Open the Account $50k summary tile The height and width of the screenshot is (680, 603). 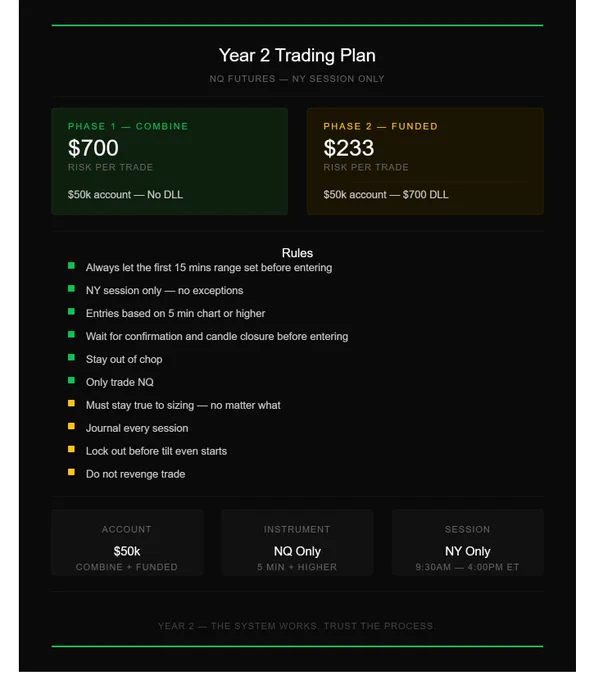127,543
